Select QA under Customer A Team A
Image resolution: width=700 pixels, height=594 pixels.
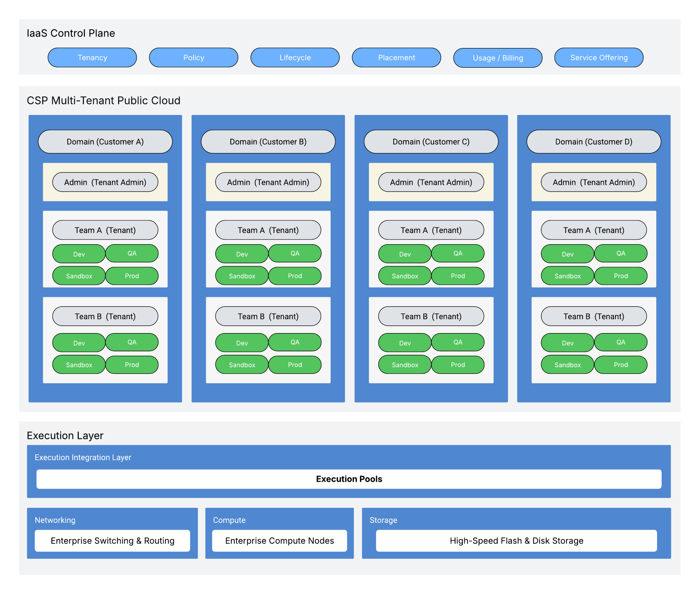click(132, 253)
